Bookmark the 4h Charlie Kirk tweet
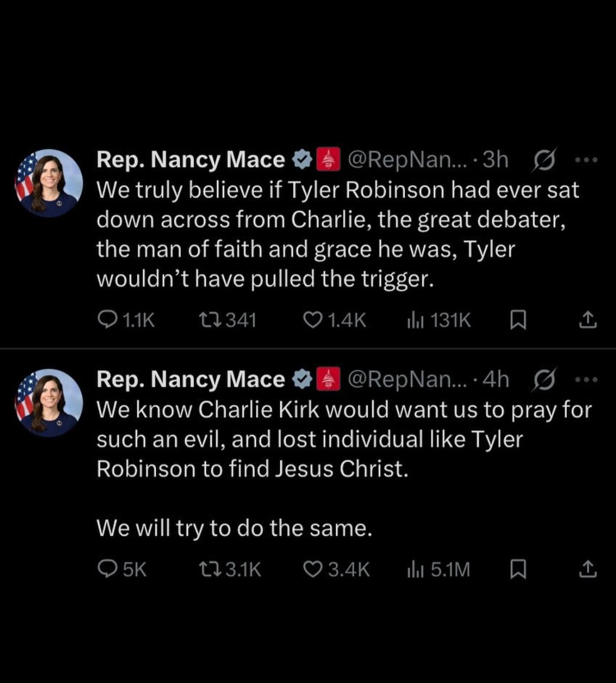 pos(518,570)
